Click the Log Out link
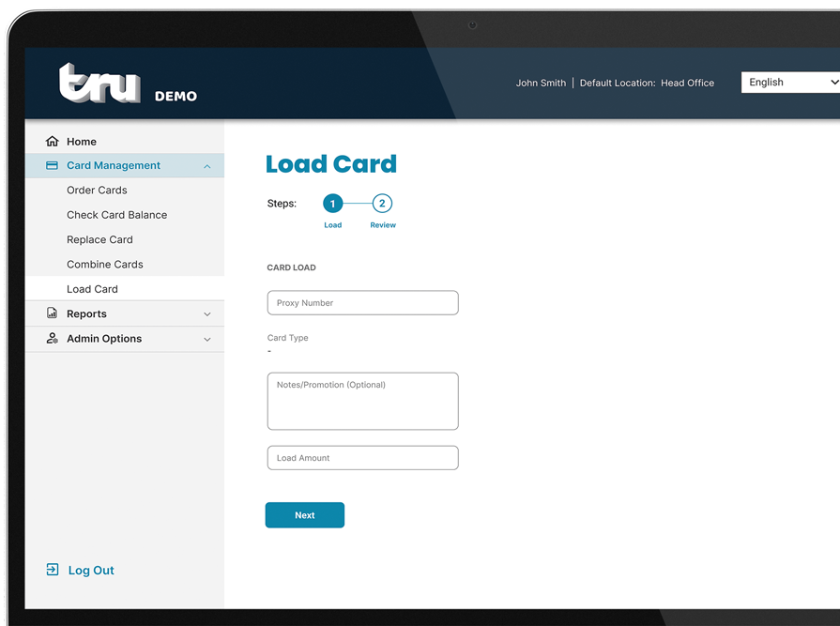 tap(91, 571)
